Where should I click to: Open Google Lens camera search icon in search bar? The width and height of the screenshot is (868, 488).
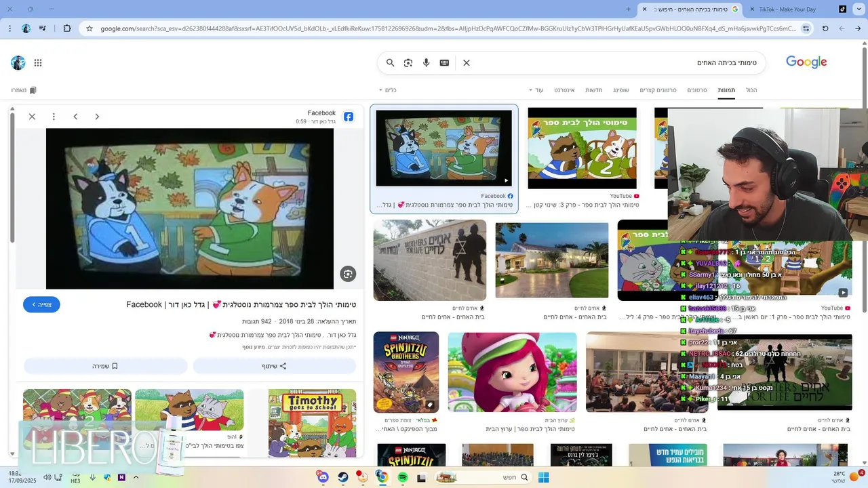tap(408, 62)
